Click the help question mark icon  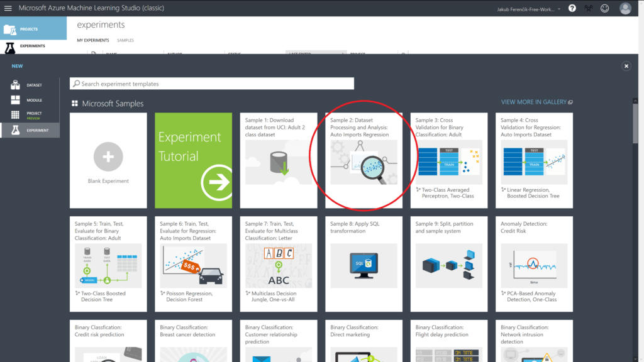point(572,8)
